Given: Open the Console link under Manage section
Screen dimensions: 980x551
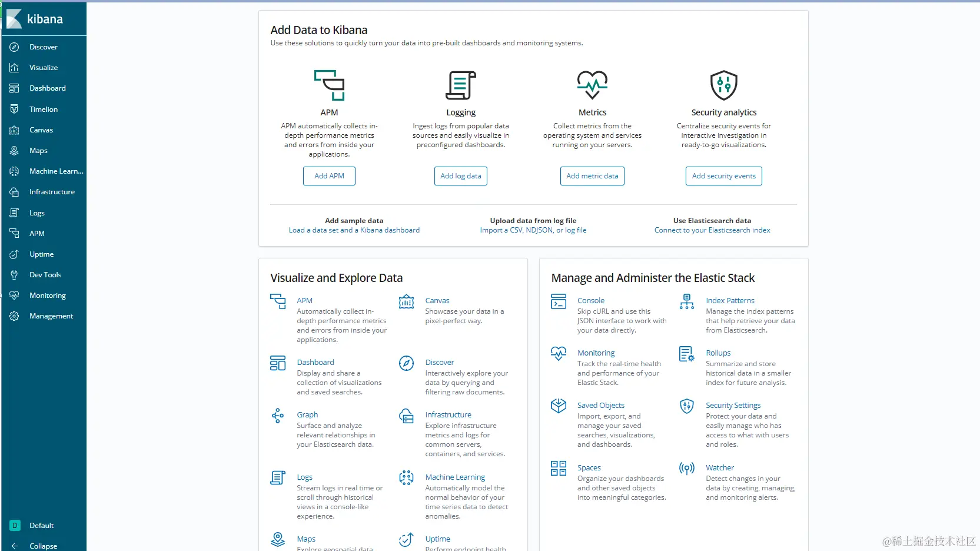Looking at the screenshot, I should coord(591,301).
